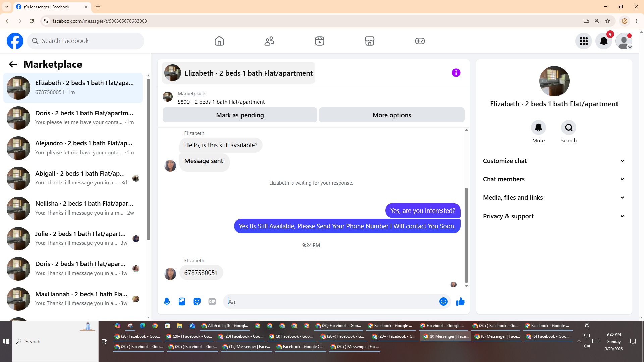Attach a file with image icon

[x=182, y=302]
